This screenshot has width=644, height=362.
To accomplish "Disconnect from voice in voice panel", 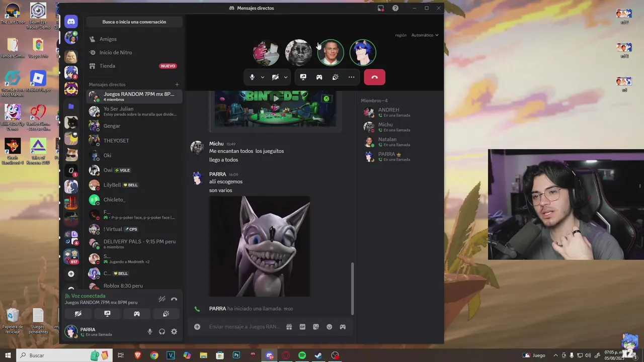I will (174, 299).
